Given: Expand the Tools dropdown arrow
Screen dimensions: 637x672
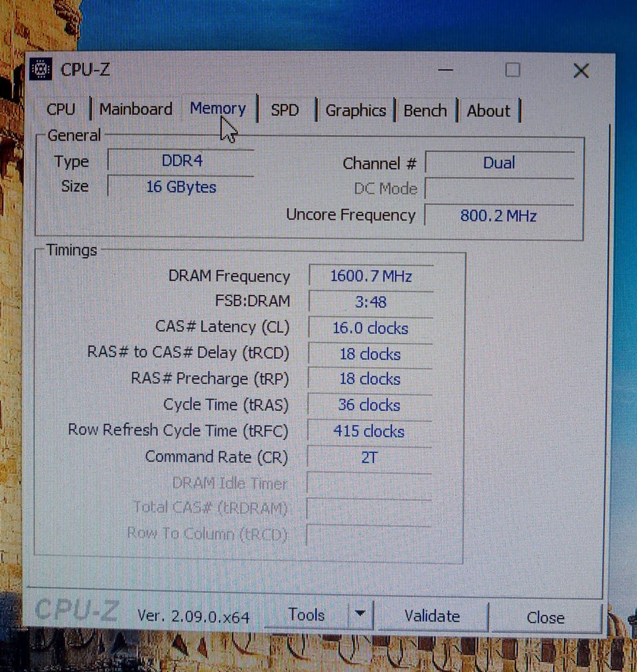Looking at the screenshot, I should [x=360, y=614].
